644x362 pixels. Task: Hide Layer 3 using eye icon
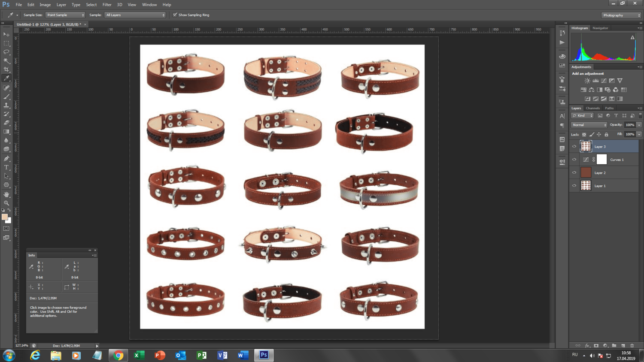tap(574, 147)
